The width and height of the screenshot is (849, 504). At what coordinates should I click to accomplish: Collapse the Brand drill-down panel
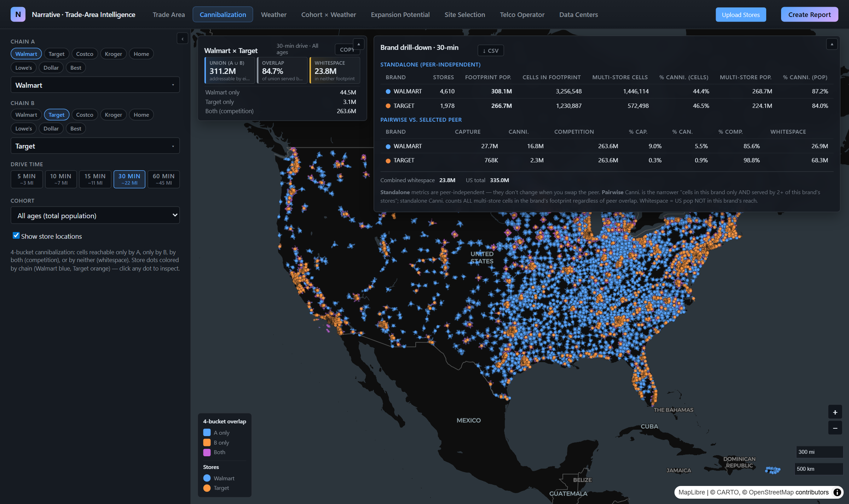coord(832,44)
